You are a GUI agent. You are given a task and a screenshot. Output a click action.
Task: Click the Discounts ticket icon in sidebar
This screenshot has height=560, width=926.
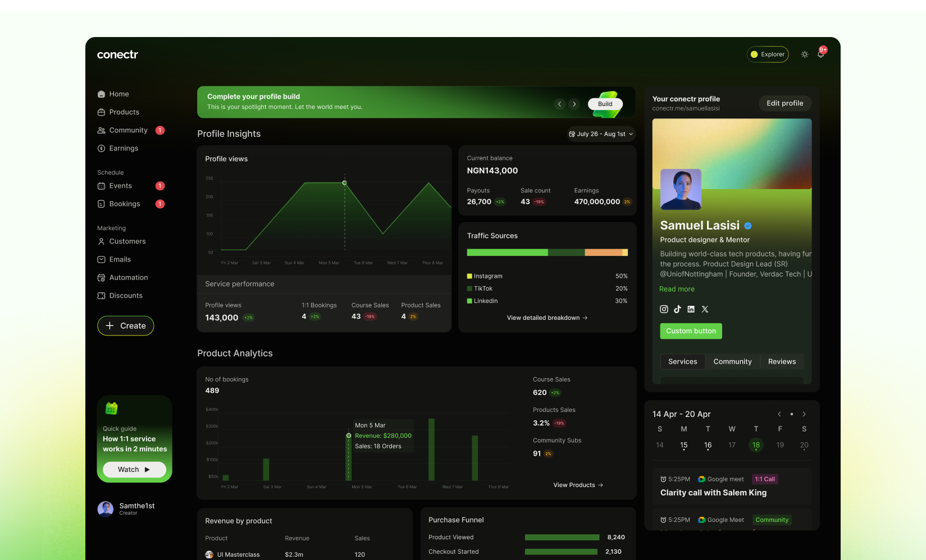pos(101,296)
